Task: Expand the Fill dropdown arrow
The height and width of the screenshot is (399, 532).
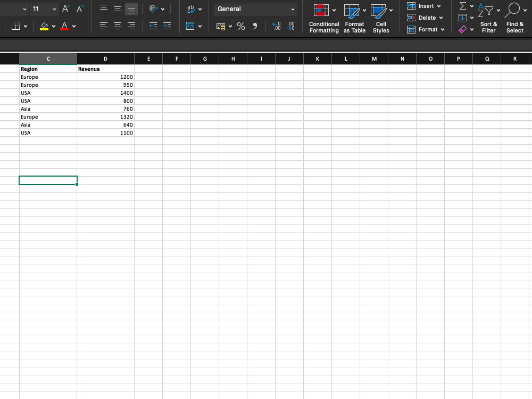Action: (471, 18)
